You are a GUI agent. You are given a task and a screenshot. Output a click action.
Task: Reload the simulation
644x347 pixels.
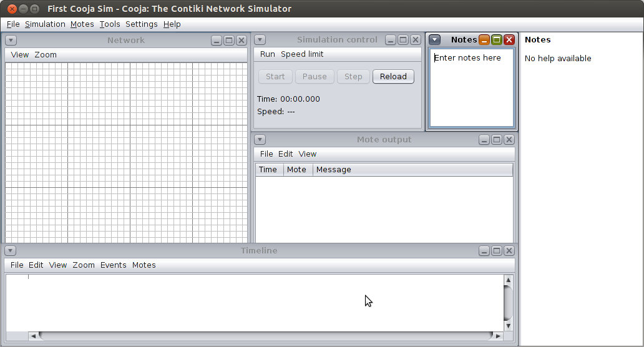(x=393, y=76)
